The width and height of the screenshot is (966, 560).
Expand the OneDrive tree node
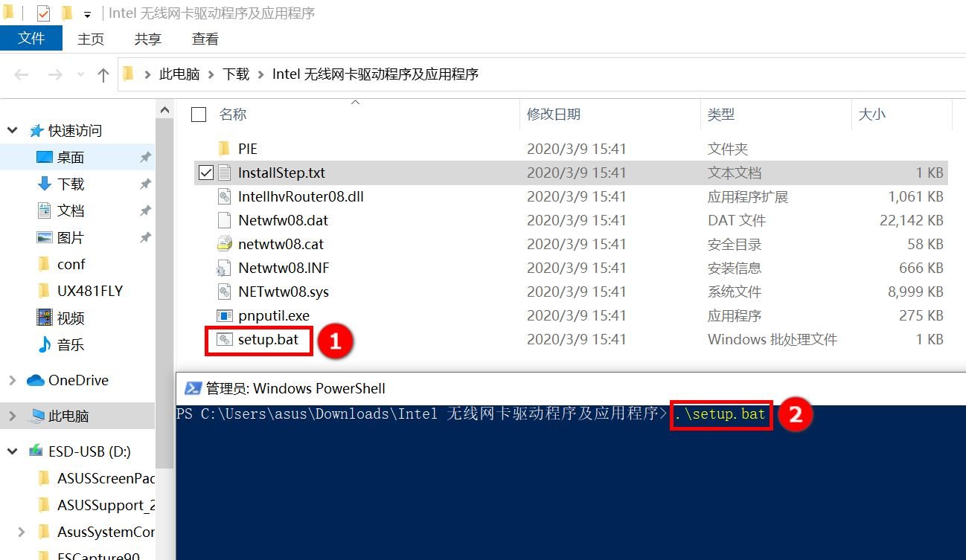click(12, 380)
